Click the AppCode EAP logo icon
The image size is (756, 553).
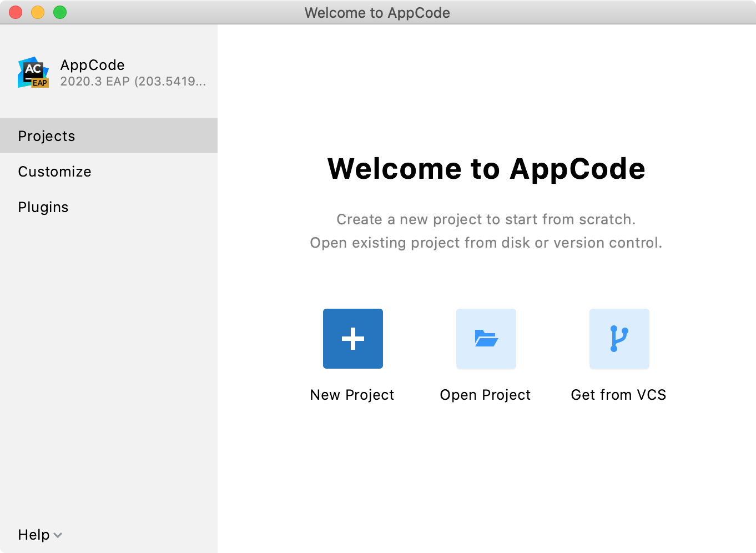[x=33, y=72]
